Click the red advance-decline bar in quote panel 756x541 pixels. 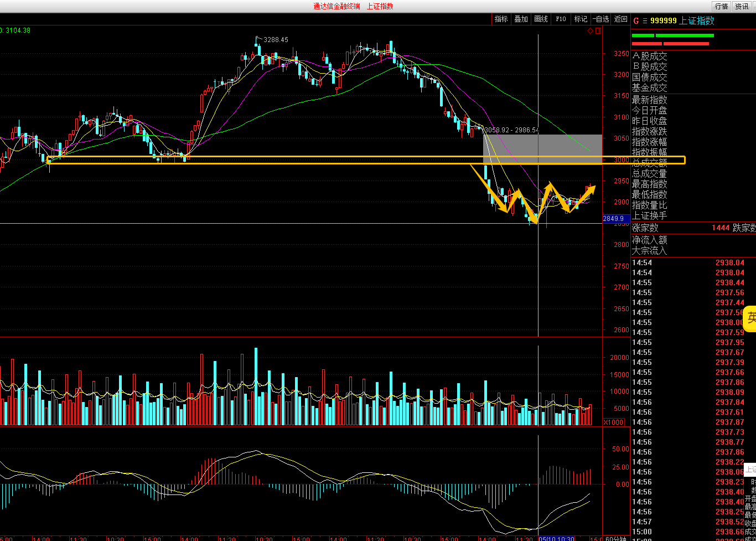(670, 43)
